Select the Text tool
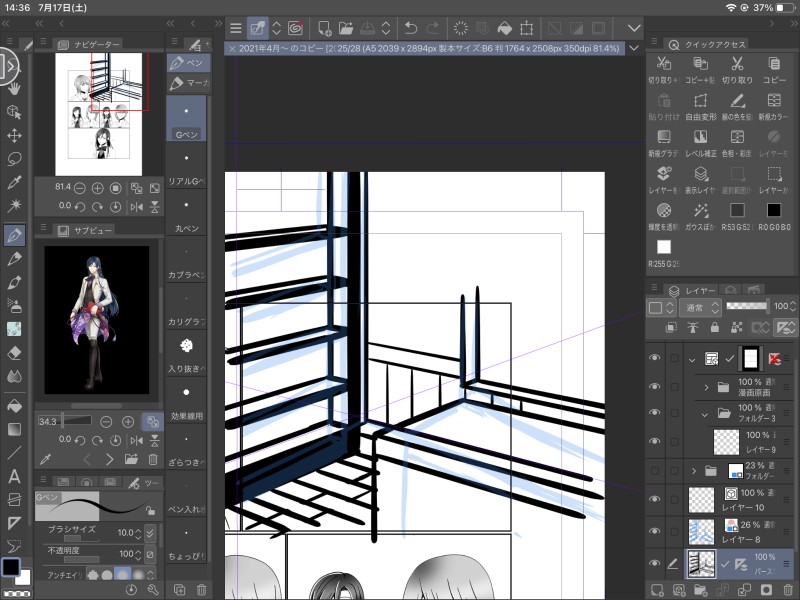The height and width of the screenshot is (600, 800). coord(14,475)
